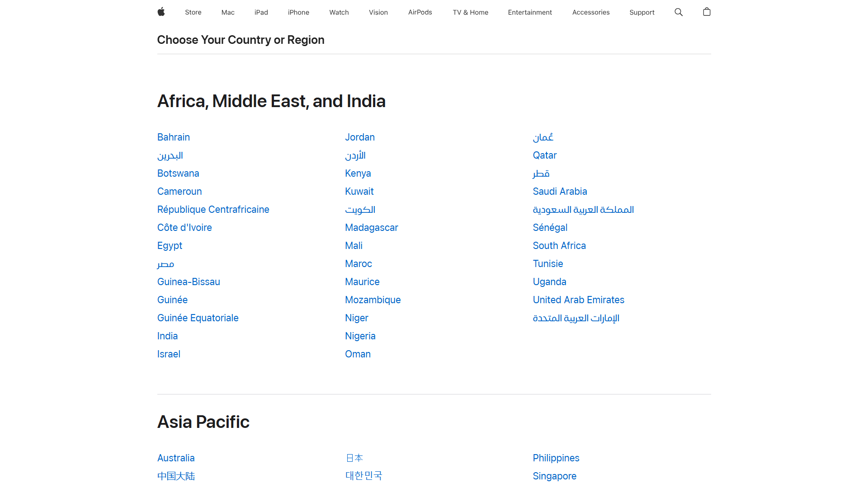The image size is (868, 488).
Task: Open the Mac menu item
Action: click(228, 12)
